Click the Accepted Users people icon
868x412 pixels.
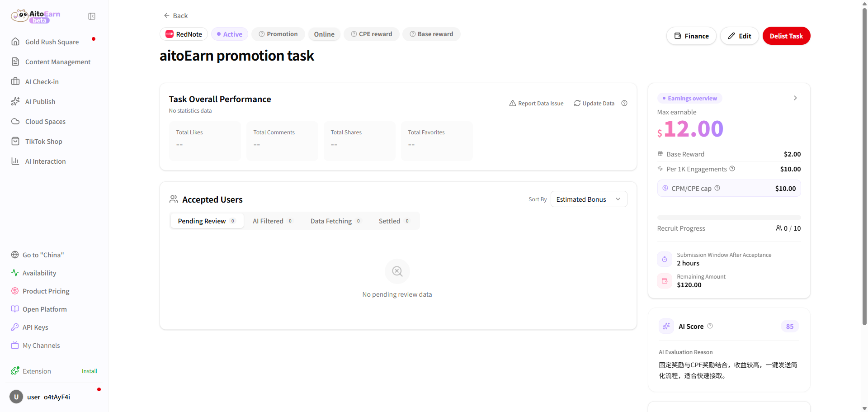[174, 199]
